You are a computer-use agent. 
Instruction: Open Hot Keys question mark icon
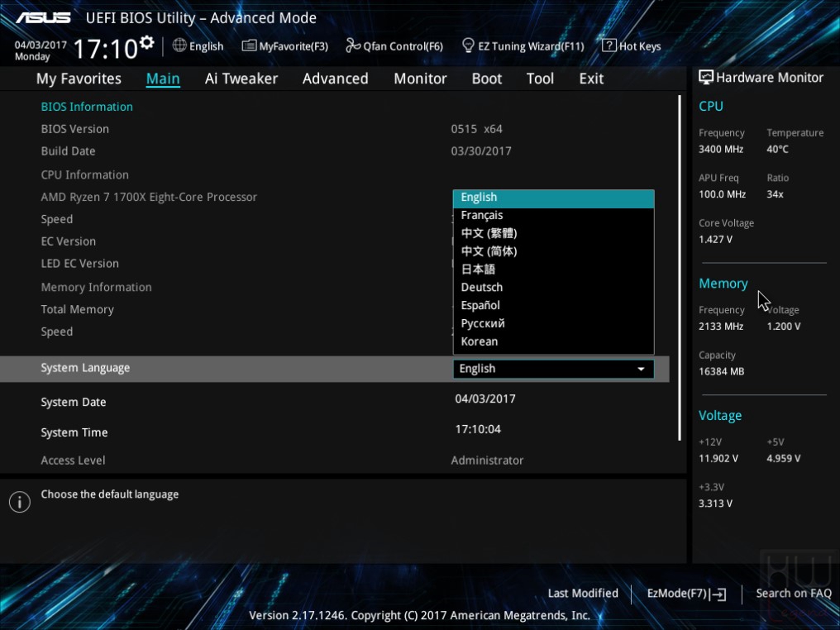[609, 45]
